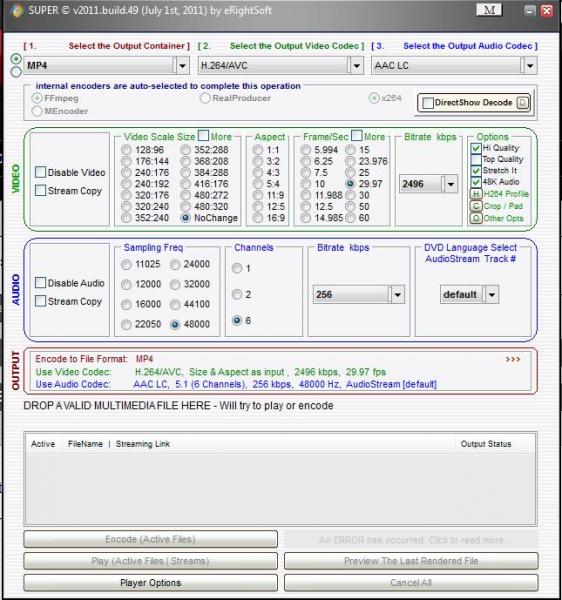562x600 pixels.
Task: Click the >>> arrows in Output panel
Action: 513,359
